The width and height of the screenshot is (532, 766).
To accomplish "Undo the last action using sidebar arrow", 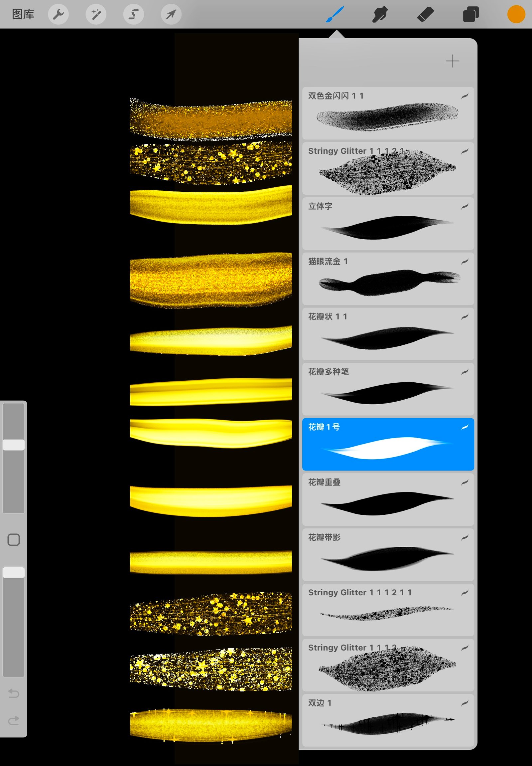I will point(14,693).
